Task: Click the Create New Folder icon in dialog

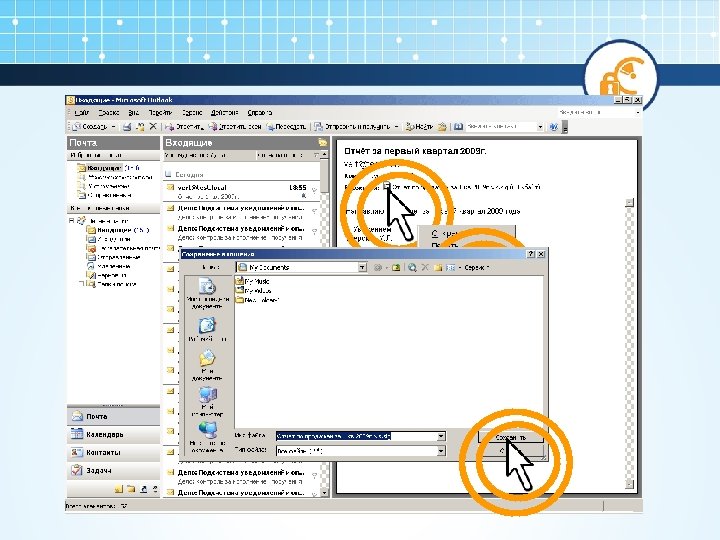Action: pos(438,267)
